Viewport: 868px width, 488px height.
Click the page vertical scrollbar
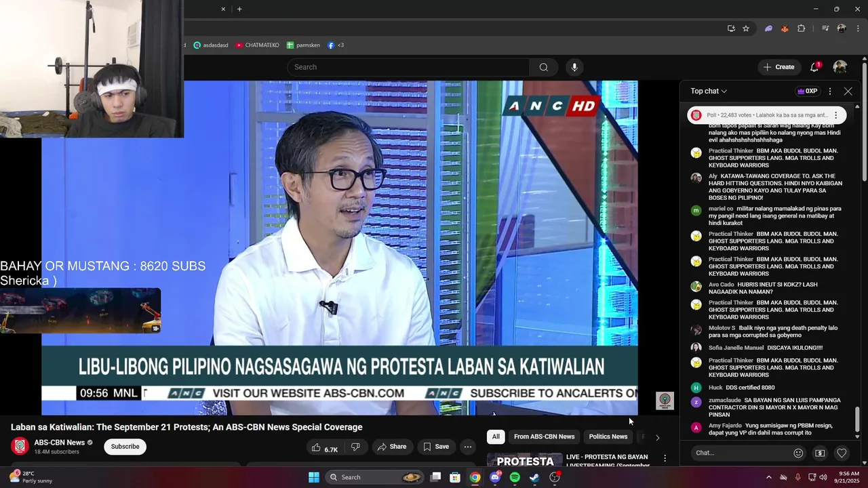coord(865,122)
